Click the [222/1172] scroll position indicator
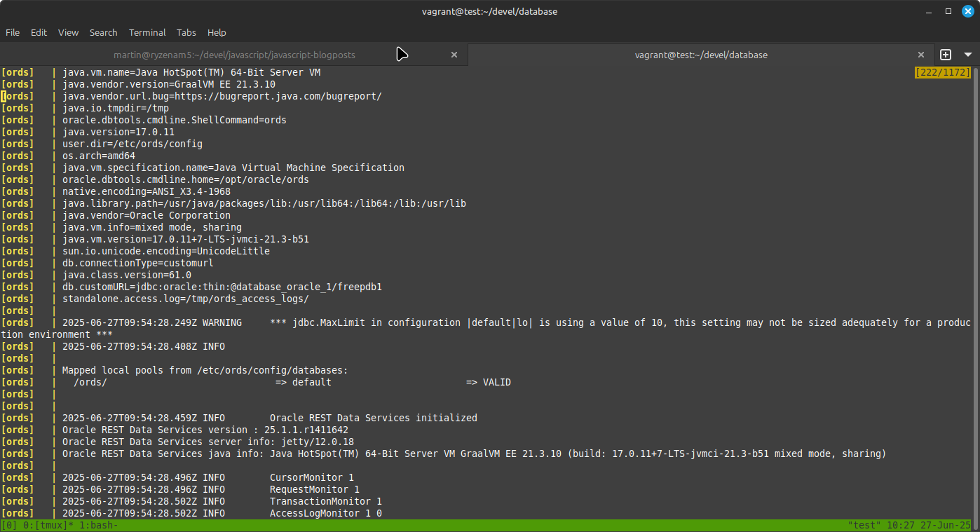Image resolution: width=980 pixels, height=532 pixels. coord(943,72)
